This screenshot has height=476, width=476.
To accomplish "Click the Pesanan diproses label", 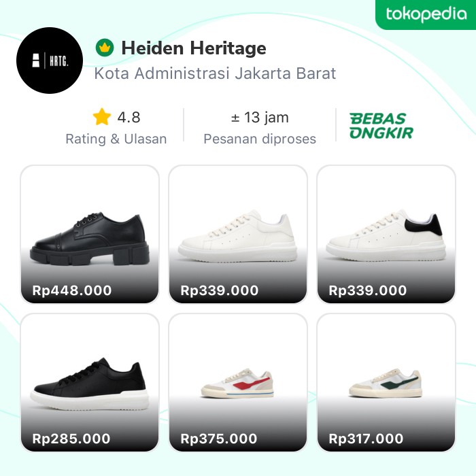I will click(260, 139).
